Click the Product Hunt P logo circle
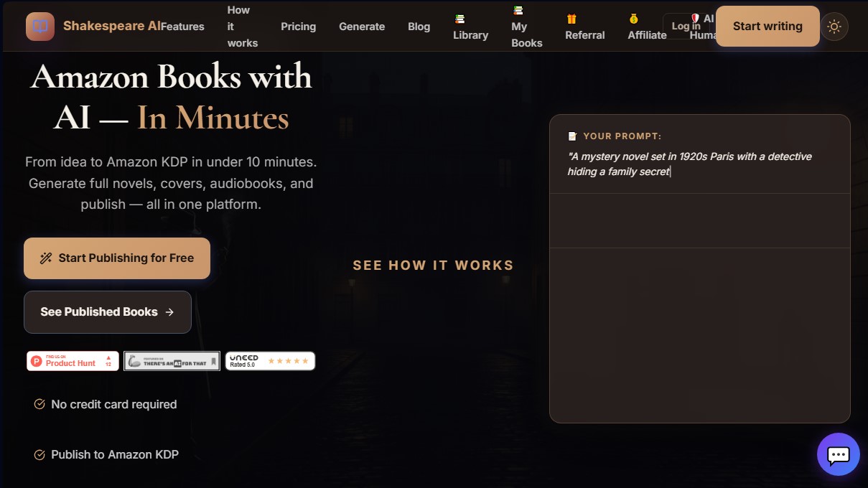Image resolution: width=868 pixels, height=488 pixels. (x=37, y=361)
